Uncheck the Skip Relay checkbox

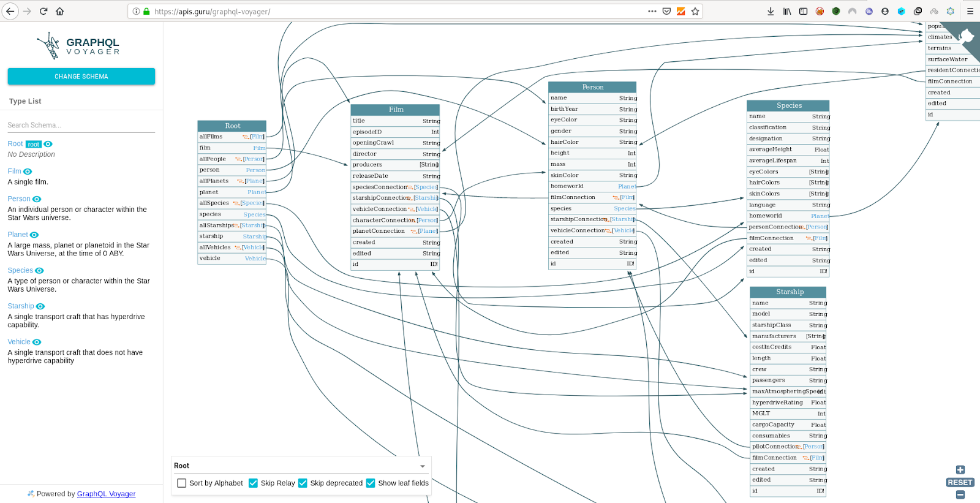click(253, 483)
